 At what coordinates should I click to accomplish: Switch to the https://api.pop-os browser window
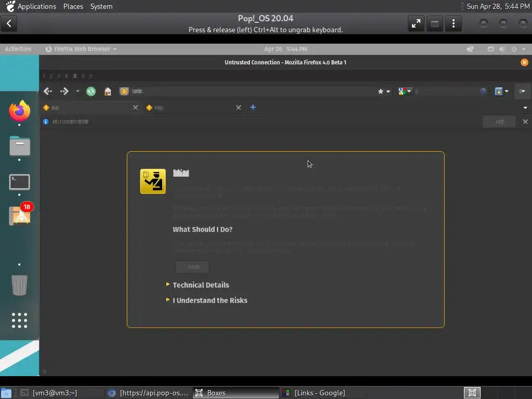[148, 393]
